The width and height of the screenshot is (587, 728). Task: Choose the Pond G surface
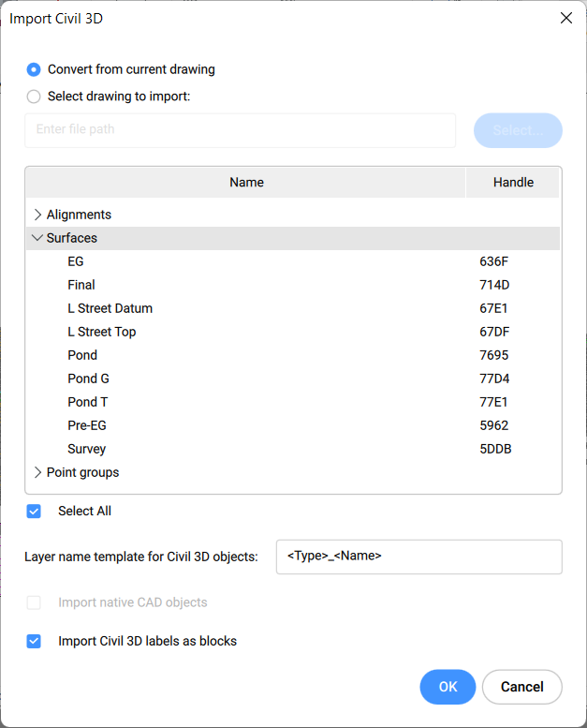[88, 379]
